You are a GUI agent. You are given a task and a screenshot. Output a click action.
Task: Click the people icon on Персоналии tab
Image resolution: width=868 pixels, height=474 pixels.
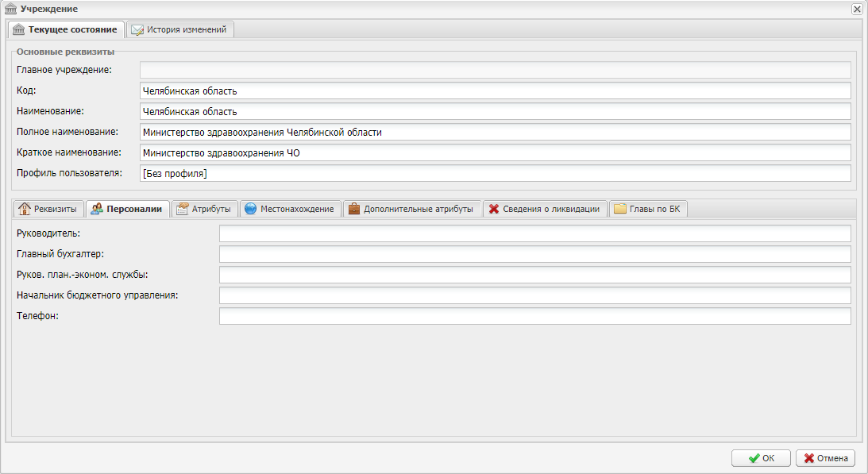click(97, 209)
